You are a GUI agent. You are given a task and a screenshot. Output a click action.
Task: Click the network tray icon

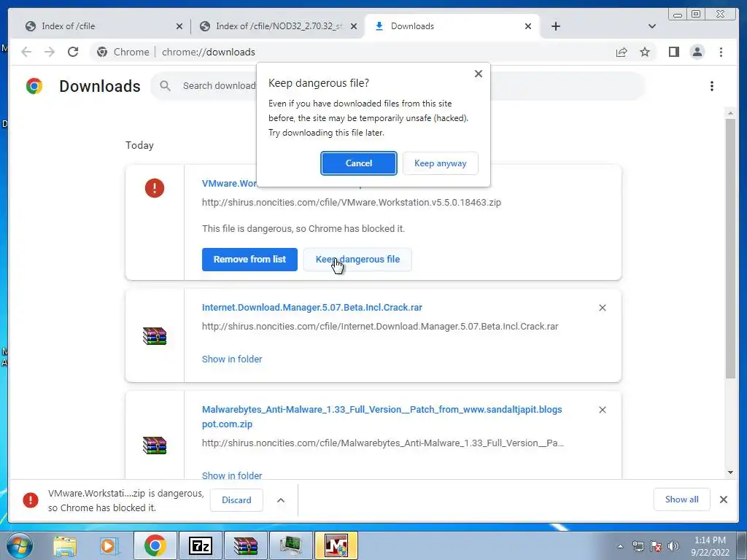coord(638,546)
